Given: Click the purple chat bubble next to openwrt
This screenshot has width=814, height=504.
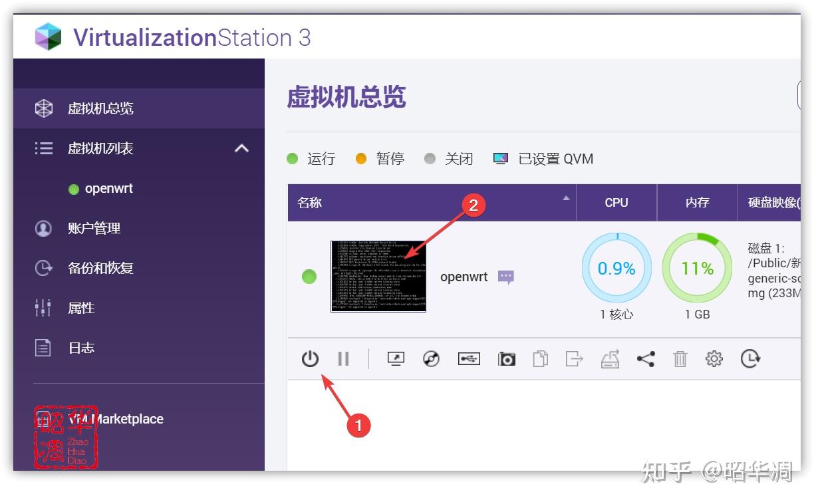Looking at the screenshot, I should coord(506,277).
